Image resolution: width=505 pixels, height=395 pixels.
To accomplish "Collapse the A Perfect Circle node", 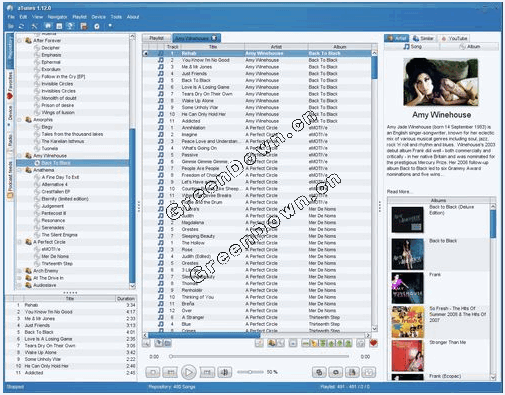I will pyautogui.click(x=20, y=242).
